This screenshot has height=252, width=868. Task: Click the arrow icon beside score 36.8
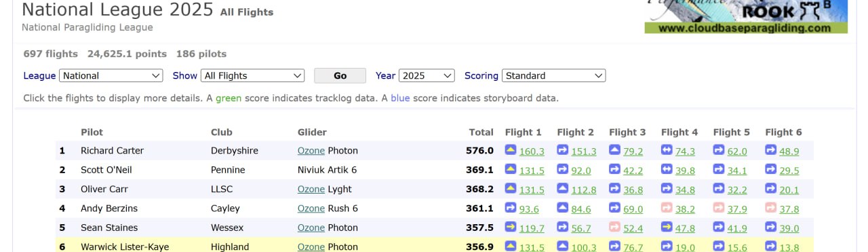coord(615,189)
